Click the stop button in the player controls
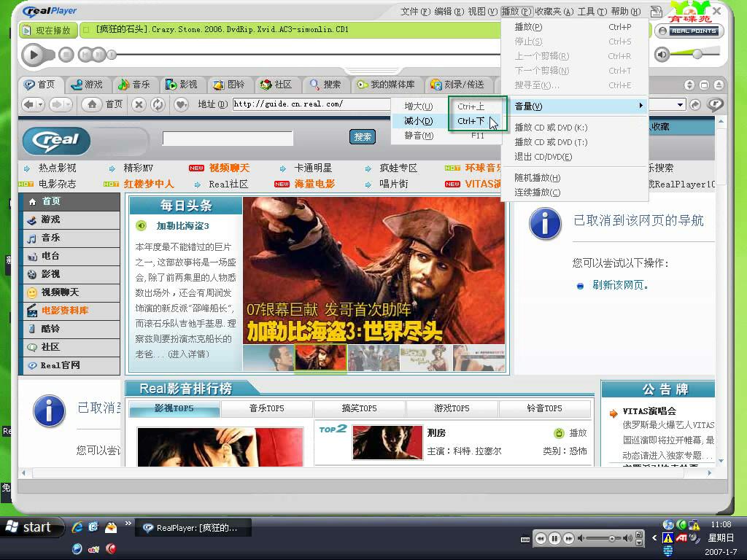Viewport: 747px width, 560px height. coord(66,55)
